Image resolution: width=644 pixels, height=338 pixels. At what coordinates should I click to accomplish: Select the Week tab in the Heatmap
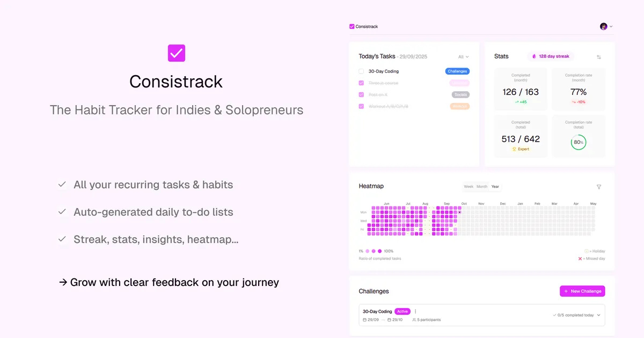(468, 186)
